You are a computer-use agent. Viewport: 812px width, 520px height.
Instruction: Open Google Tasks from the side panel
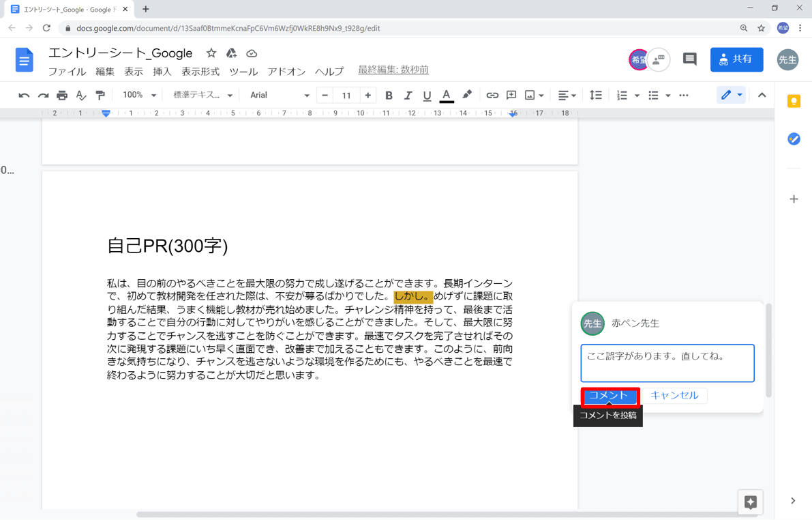pos(794,139)
